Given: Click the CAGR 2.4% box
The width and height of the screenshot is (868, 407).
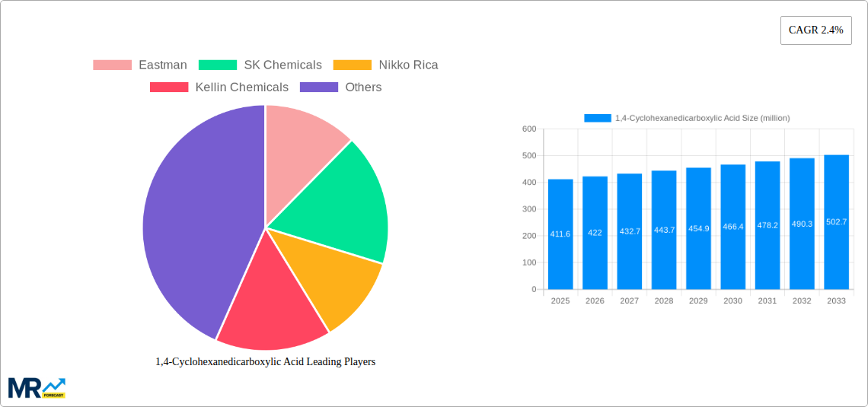Looking at the screenshot, I should click(816, 30).
